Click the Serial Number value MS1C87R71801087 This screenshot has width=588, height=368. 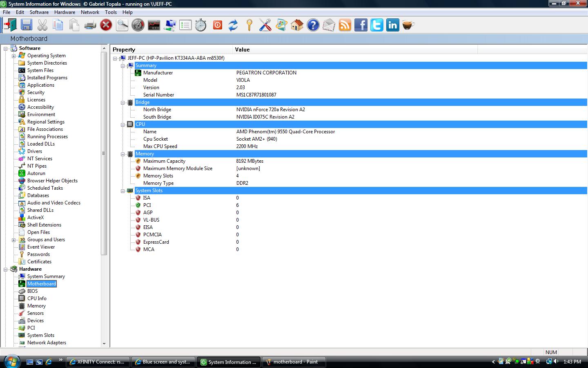(x=256, y=95)
